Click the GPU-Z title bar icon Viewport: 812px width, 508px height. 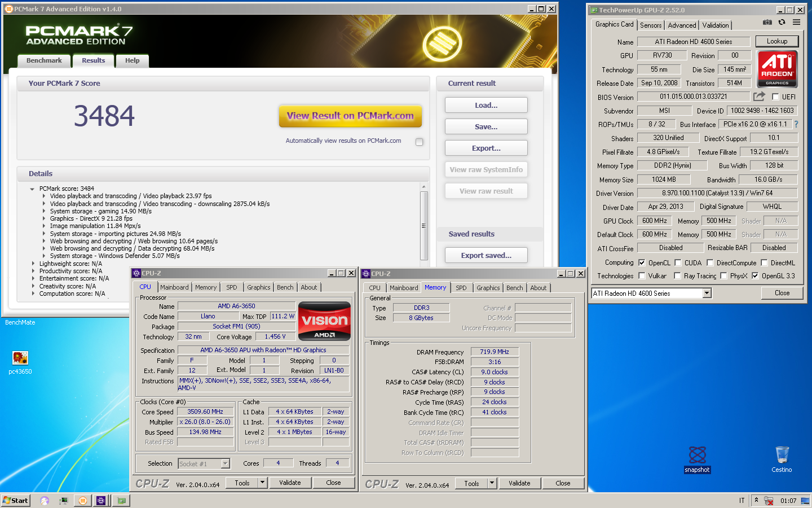(594, 10)
